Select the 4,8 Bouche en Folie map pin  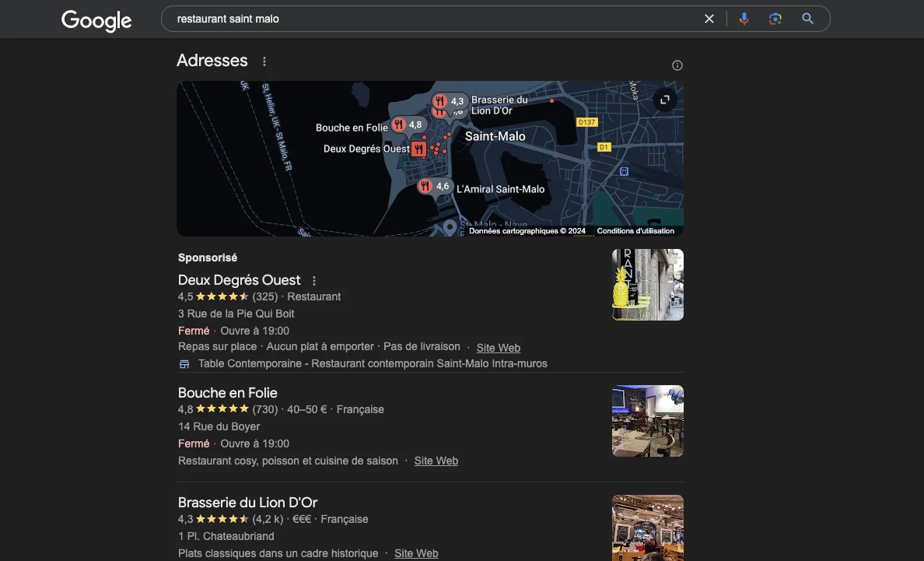point(408,124)
